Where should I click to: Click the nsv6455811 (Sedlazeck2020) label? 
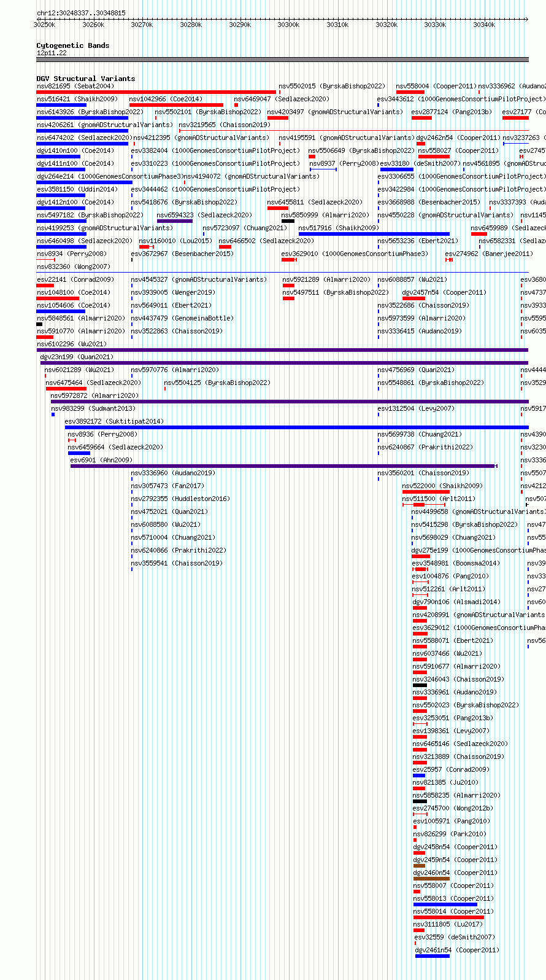[x=315, y=202]
